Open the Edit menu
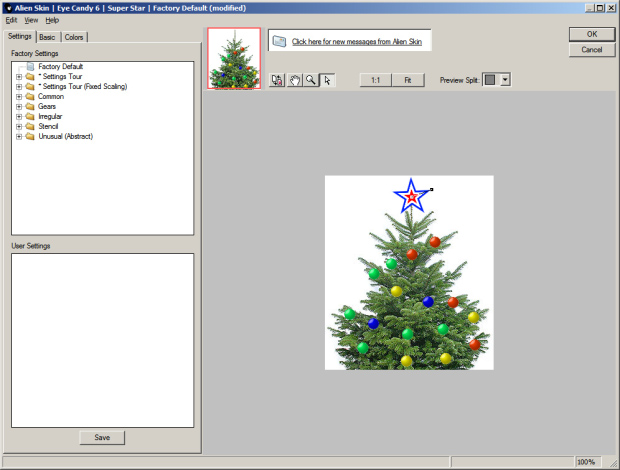Image resolution: width=620 pixels, height=470 pixels. tap(11, 20)
